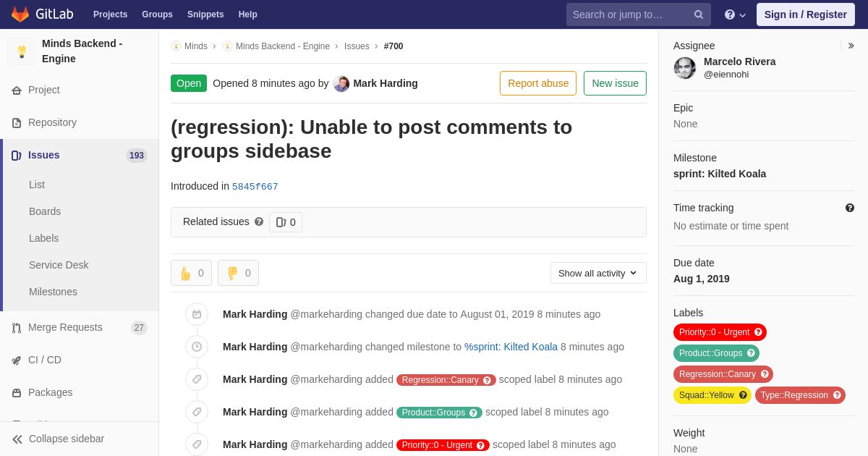Viewport: 868px width, 456px height.
Task: Collapse sidebar using bottom-left control
Action: (58, 439)
